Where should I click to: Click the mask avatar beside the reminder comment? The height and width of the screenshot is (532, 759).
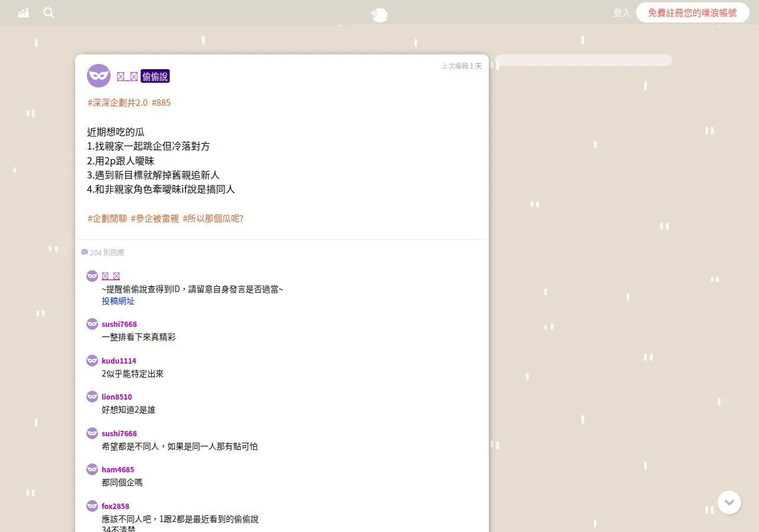[x=92, y=276]
